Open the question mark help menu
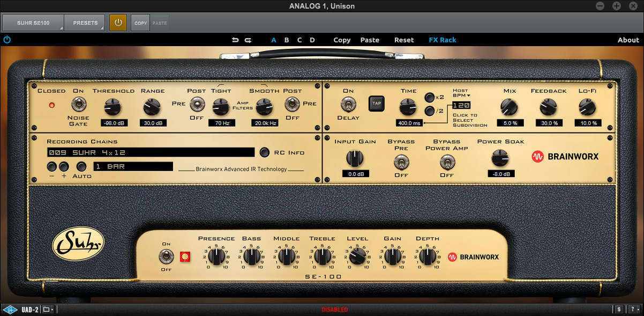 [634, 310]
